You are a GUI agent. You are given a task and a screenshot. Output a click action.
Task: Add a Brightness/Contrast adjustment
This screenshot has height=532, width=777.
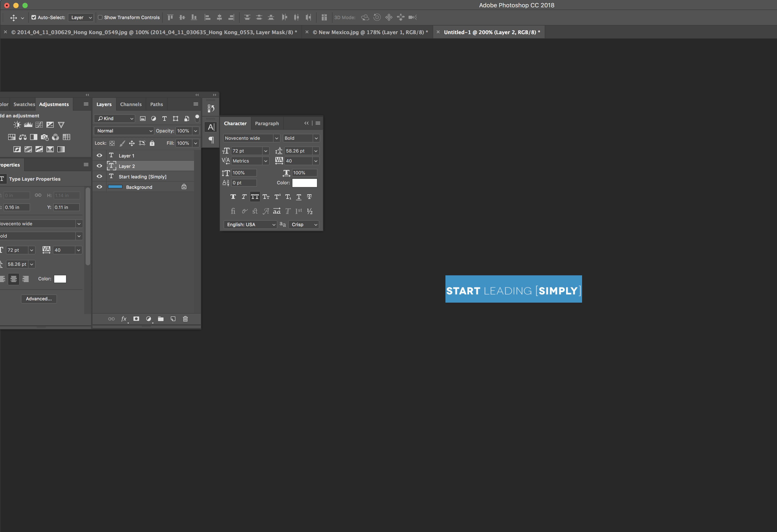coord(17,125)
